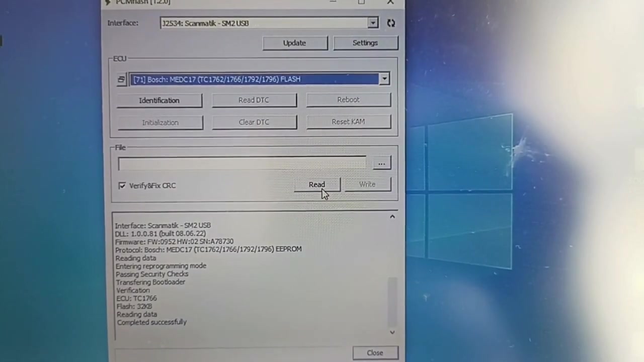Click the 'Transfering Bootloader' log line
Viewport: 644px width, 362px height.
tap(150, 282)
